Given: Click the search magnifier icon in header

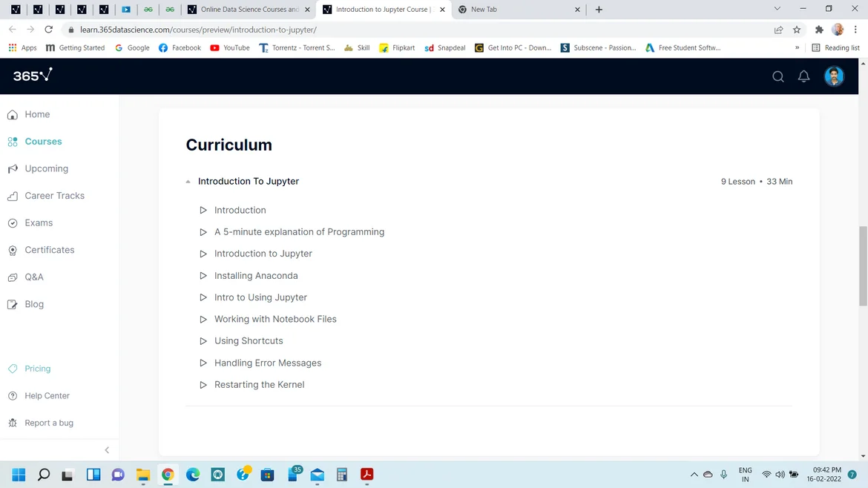Looking at the screenshot, I should [x=777, y=76].
